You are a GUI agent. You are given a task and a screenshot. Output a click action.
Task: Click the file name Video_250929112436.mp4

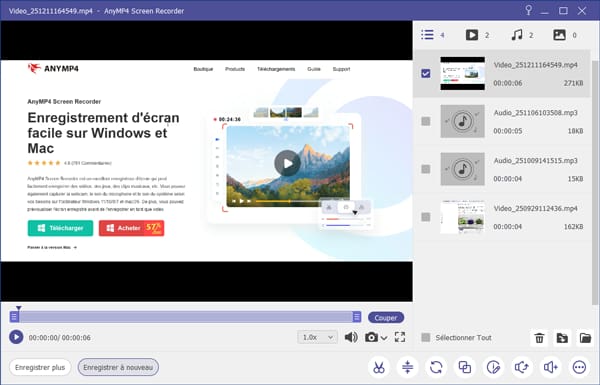pos(535,208)
